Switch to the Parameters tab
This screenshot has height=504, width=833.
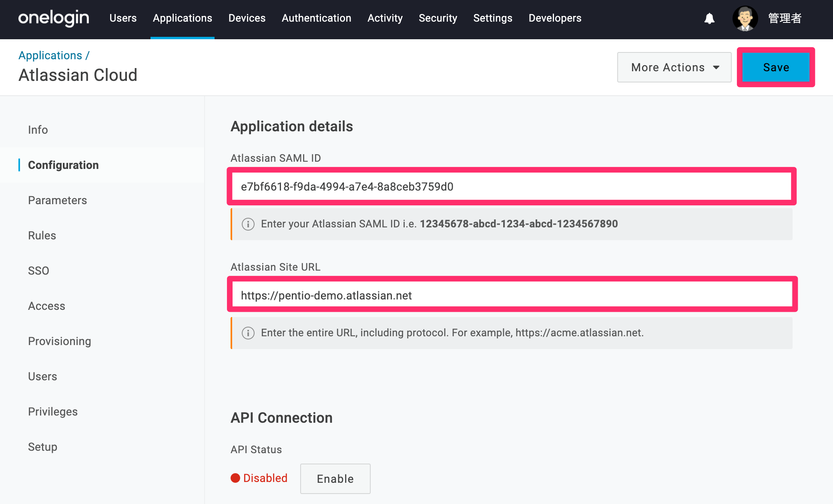tap(58, 200)
